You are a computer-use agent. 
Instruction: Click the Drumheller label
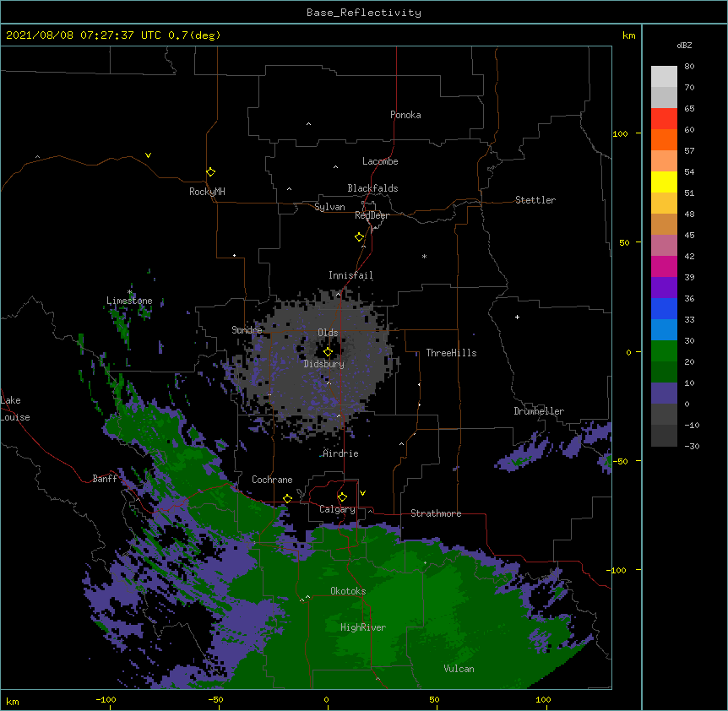pos(539,411)
